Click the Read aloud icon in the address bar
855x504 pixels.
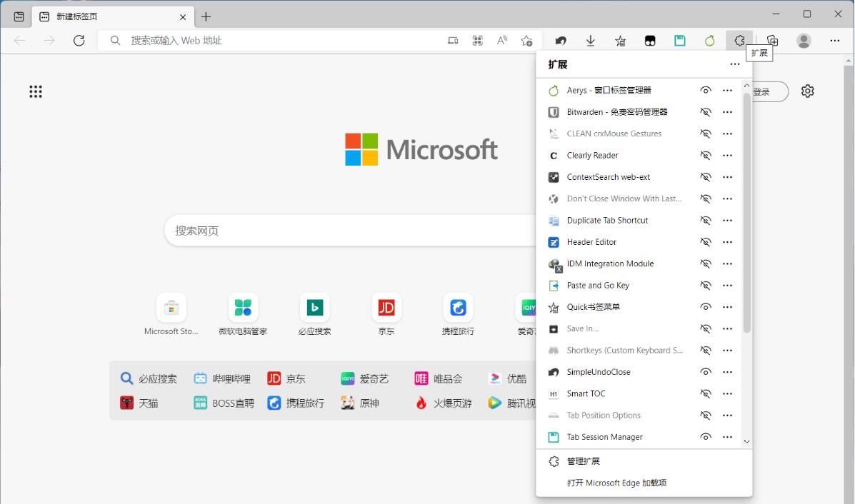pyautogui.click(x=502, y=40)
